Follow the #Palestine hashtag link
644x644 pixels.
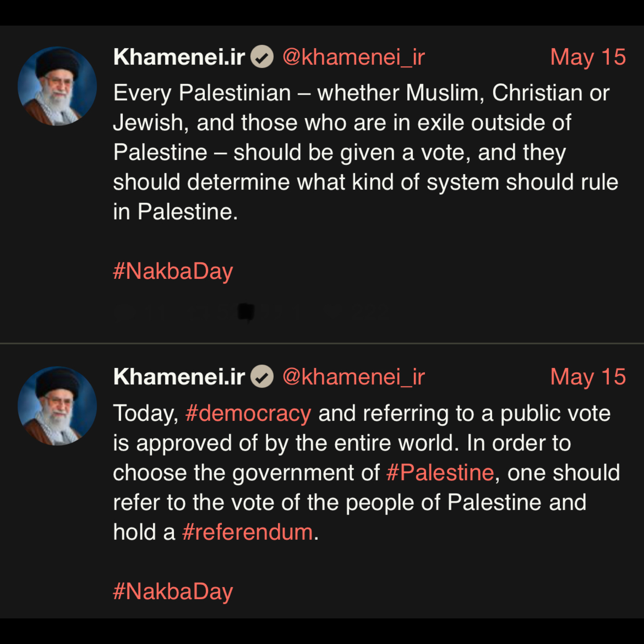click(x=440, y=473)
